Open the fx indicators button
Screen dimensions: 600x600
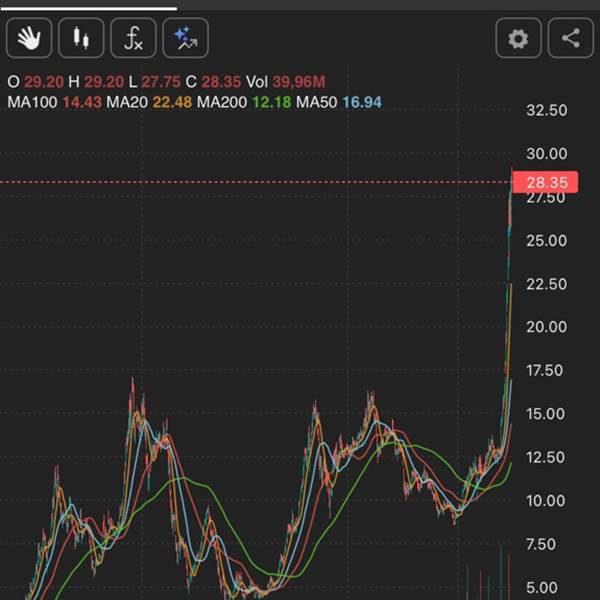133,38
